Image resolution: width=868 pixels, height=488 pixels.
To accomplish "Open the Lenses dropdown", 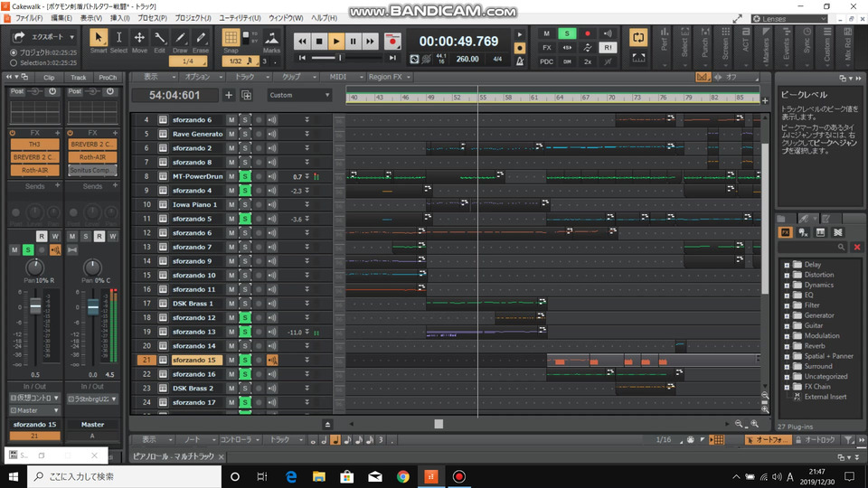I will pos(789,19).
